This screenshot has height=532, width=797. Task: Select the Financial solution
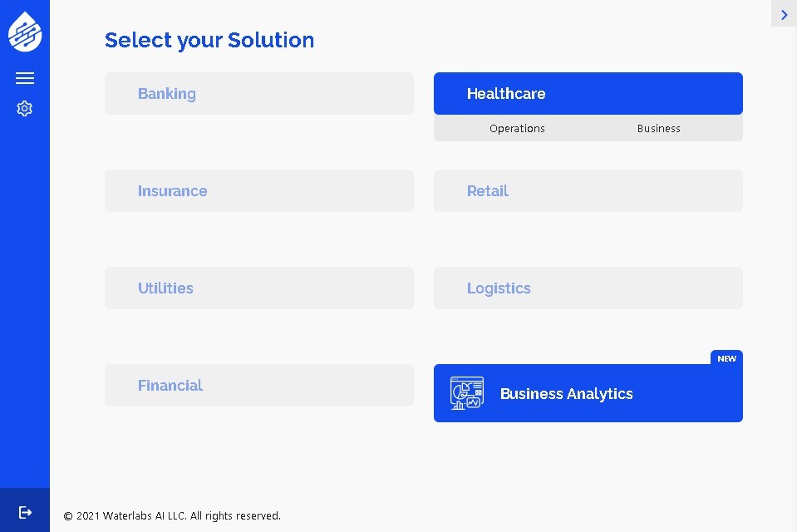point(258,385)
